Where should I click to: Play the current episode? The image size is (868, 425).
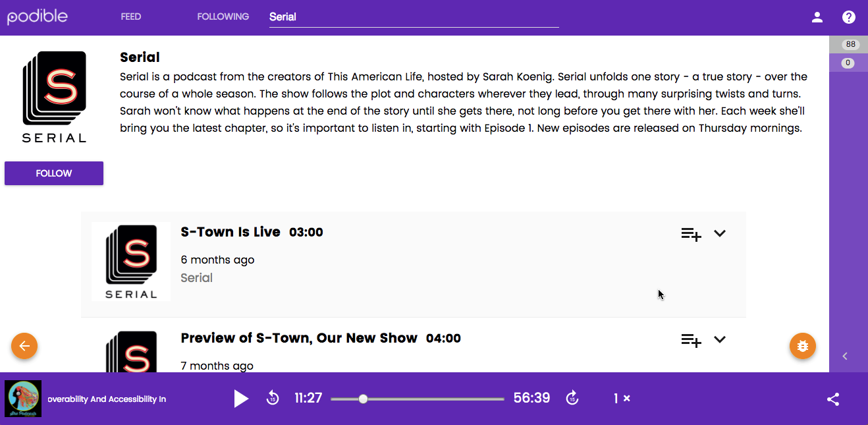click(242, 399)
